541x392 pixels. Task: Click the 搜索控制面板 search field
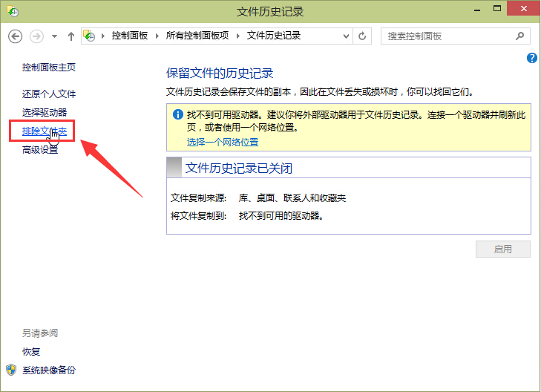(449, 36)
